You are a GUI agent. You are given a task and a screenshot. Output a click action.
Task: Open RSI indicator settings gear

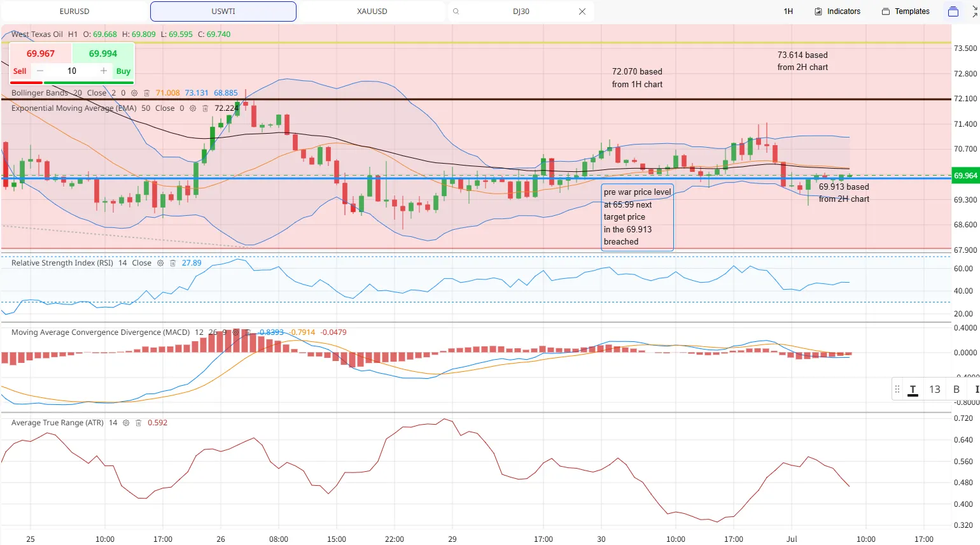160,263
